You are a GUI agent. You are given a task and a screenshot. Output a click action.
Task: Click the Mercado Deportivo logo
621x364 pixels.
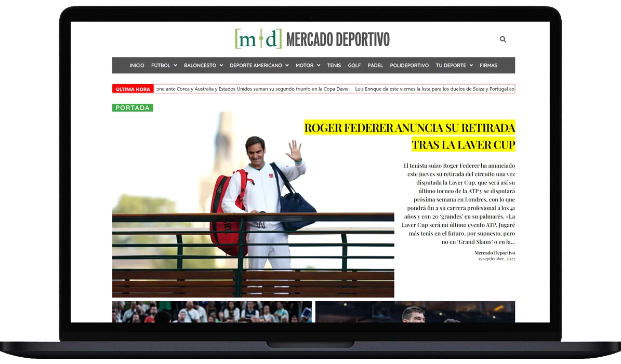pos(312,39)
